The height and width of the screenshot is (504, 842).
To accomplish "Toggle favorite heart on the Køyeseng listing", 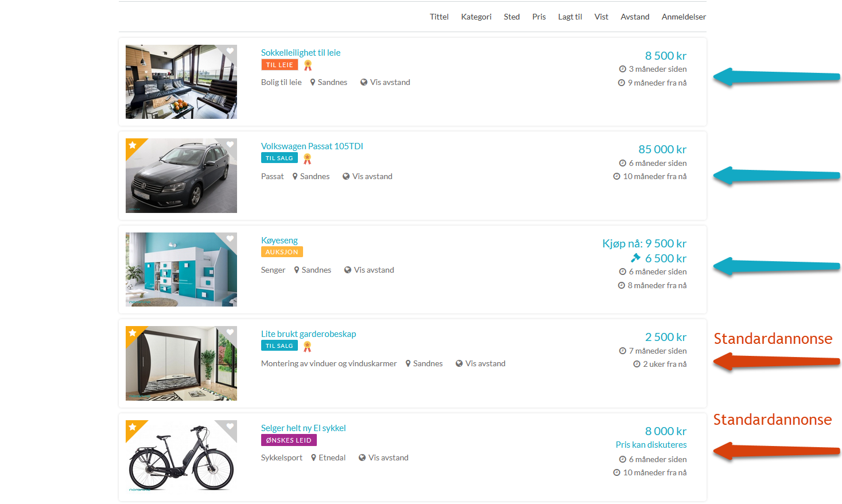I will [x=230, y=239].
